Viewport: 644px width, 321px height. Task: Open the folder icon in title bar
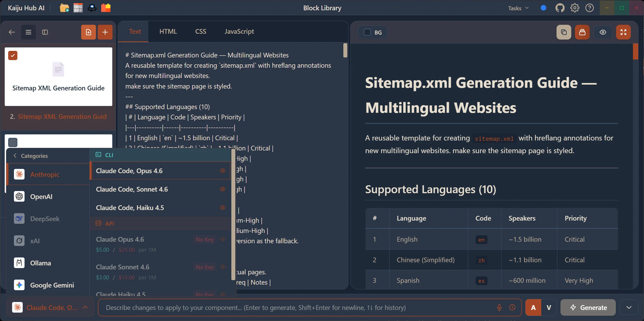[x=64, y=8]
